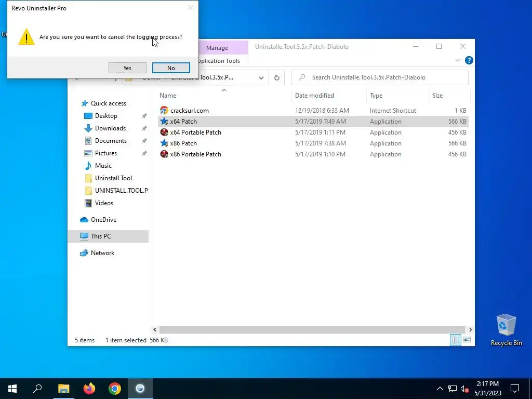Open Uninstall Tool folder in sidebar
This screenshot has width=532, height=399.
(x=113, y=178)
